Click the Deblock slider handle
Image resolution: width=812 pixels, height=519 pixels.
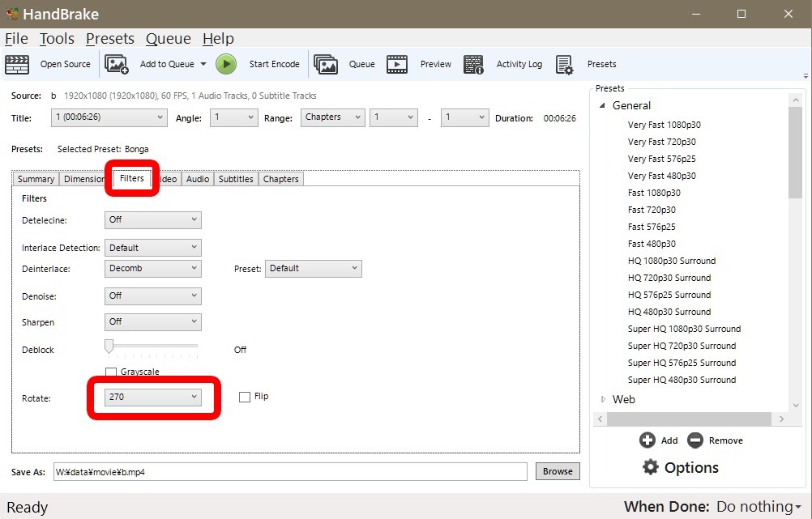point(108,347)
